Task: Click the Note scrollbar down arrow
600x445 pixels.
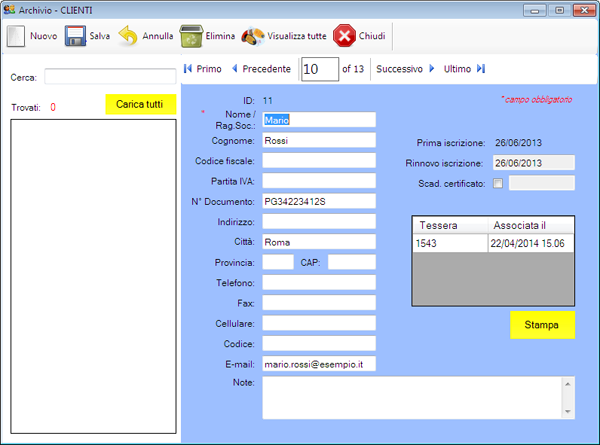Action: (567, 412)
